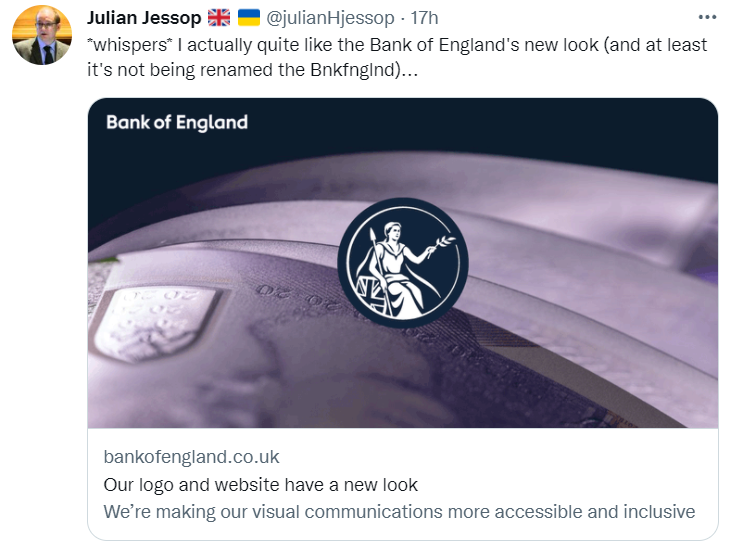Click the dated rim of the coin

coord(300,296)
